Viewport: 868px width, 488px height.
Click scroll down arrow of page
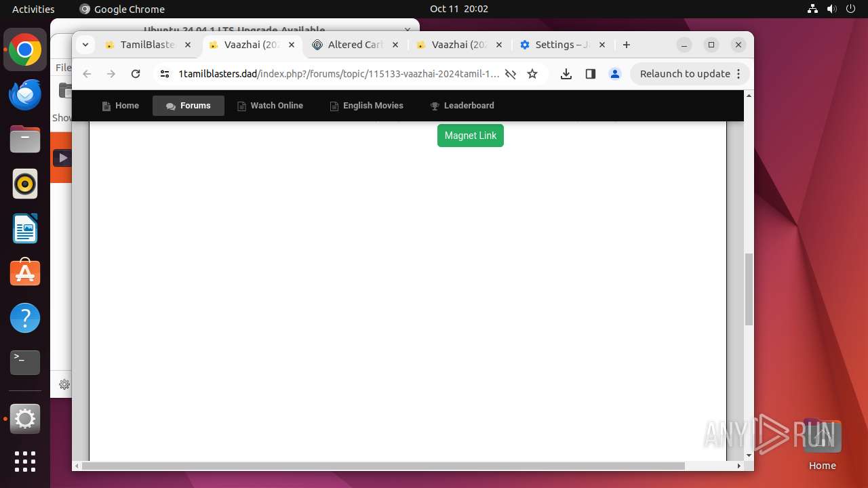click(x=749, y=455)
